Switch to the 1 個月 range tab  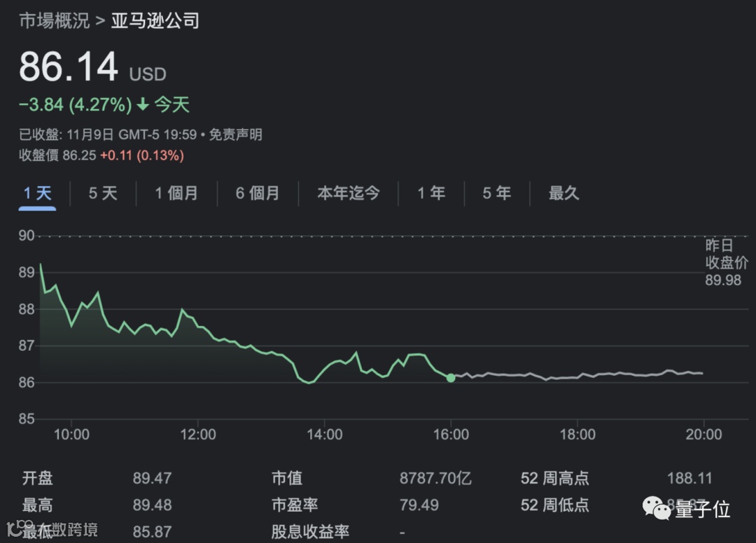point(176,193)
